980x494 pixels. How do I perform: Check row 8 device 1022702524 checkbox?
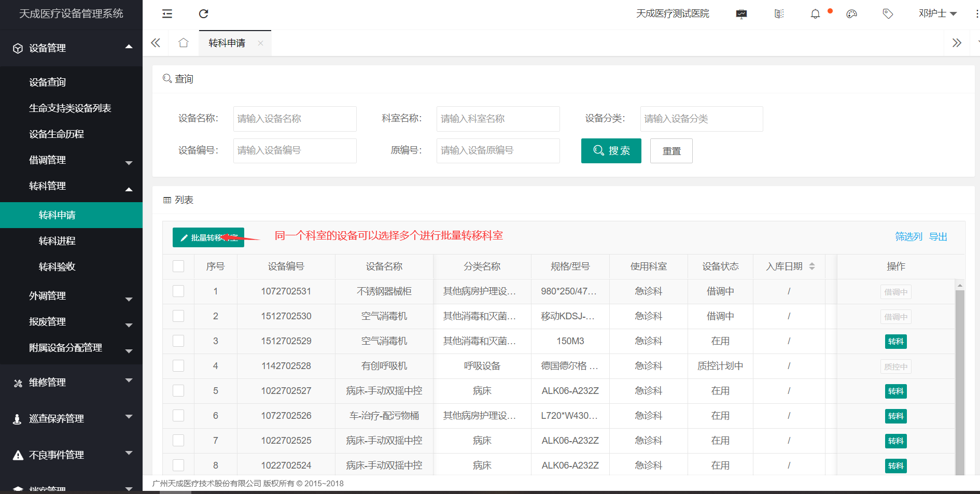click(x=178, y=465)
